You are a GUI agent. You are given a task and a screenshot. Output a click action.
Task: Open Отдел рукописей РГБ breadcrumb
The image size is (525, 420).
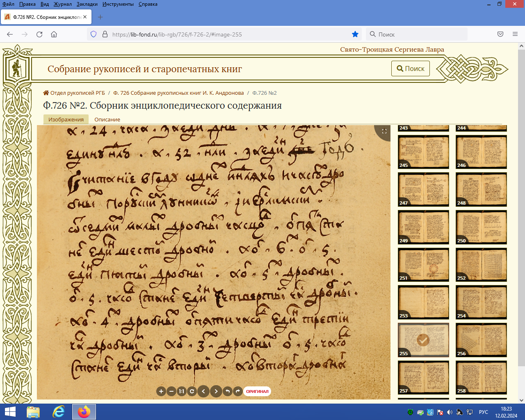click(x=74, y=93)
